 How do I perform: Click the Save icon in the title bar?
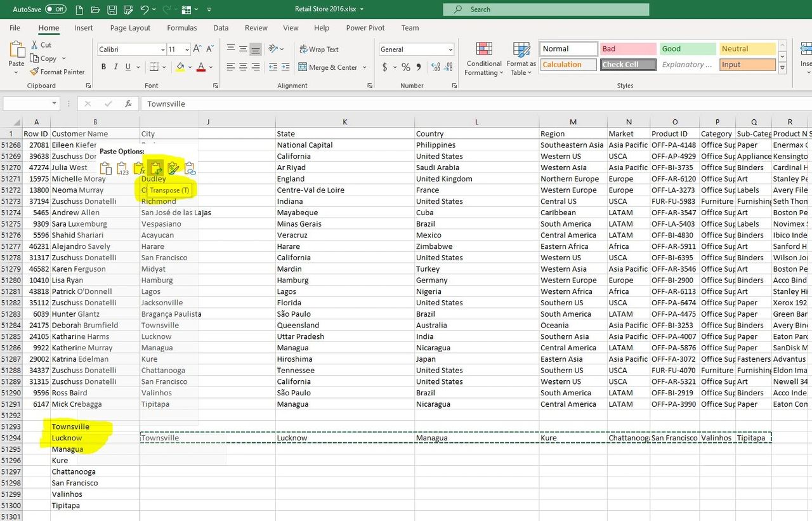coord(112,10)
